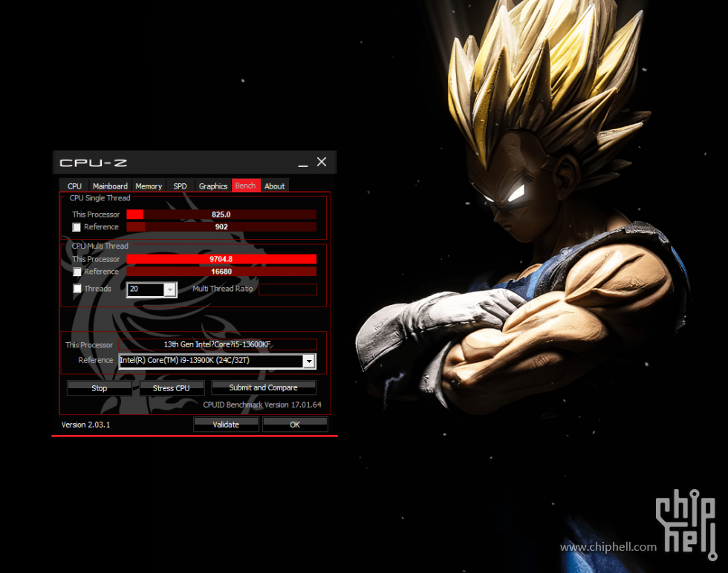
Task: Click the single thread Reference 902 bar
Action: (x=221, y=227)
